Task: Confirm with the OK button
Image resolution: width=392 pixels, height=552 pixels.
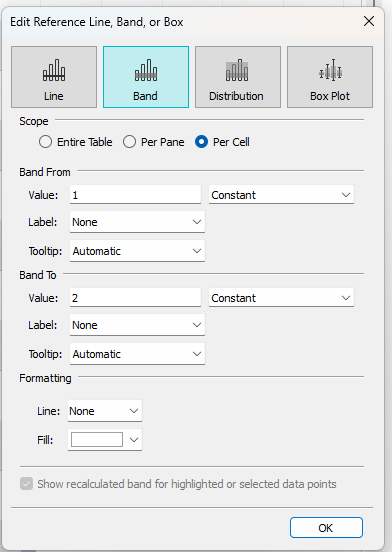Action: tap(326, 527)
